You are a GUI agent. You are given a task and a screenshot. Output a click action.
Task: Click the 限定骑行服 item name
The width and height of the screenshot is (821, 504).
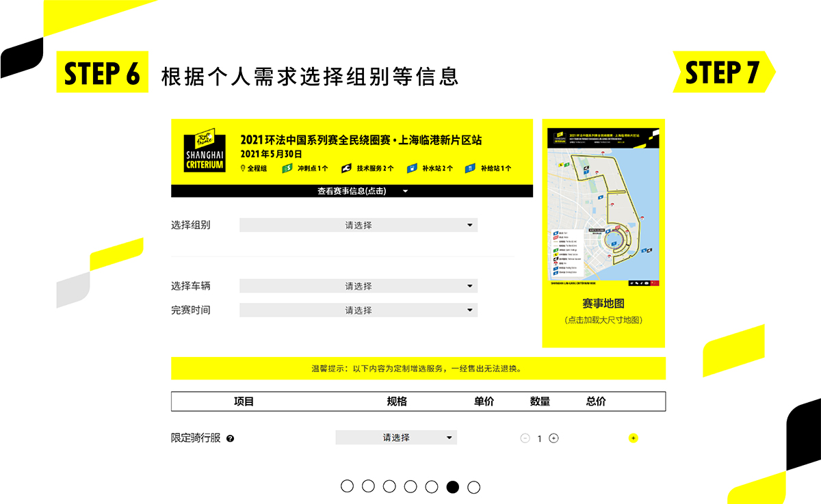(x=196, y=438)
